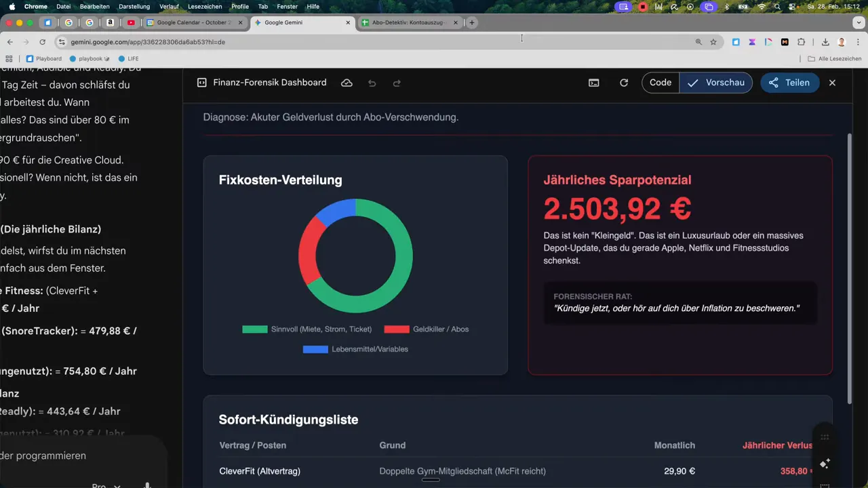
Task: Click the Teilen button to share the dashboard
Action: pyautogui.click(x=789, y=82)
